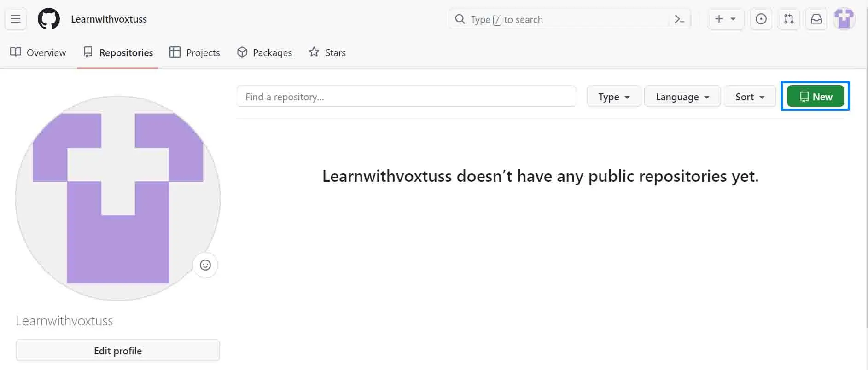Click the green New repository button
The image size is (868, 370).
point(816,96)
